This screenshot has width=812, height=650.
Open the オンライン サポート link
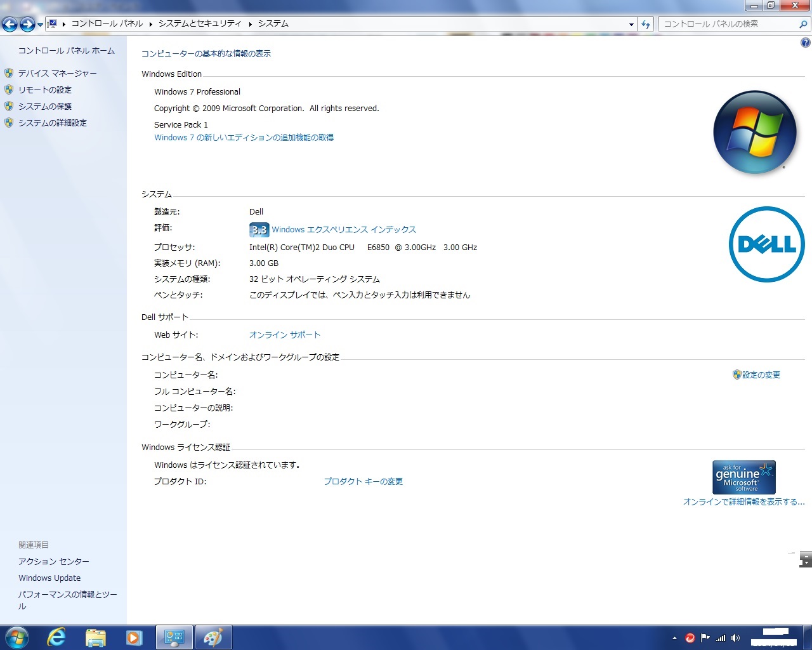[x=285, y=335]
